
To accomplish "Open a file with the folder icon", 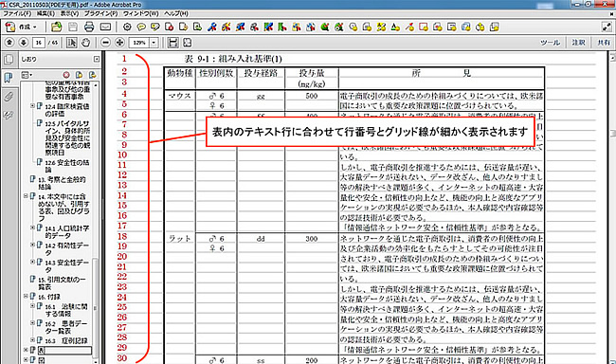I will pyautogui.click(x=57, y=27).
